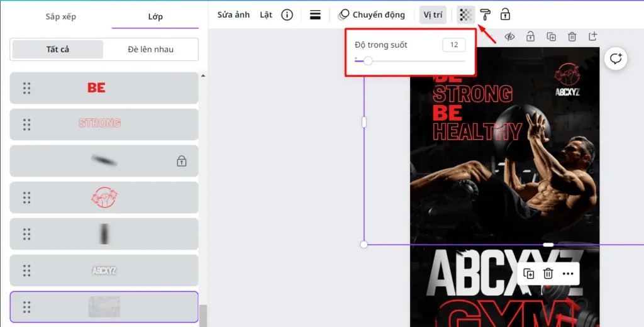Screen dimensions: 644x327
Task: Switch to the Sắp xếp tab
Action: click(61, 16)
